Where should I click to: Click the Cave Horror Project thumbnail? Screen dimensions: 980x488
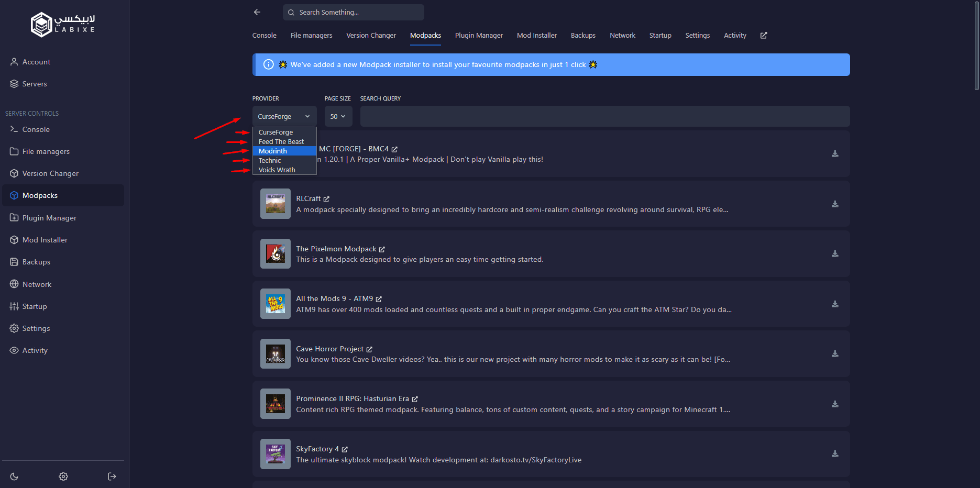click(276, 353)
